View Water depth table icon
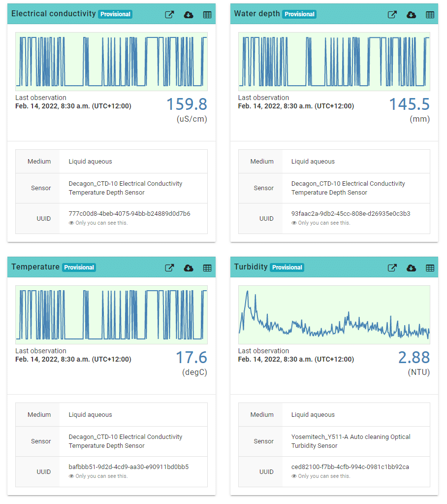 click(430, 15)
